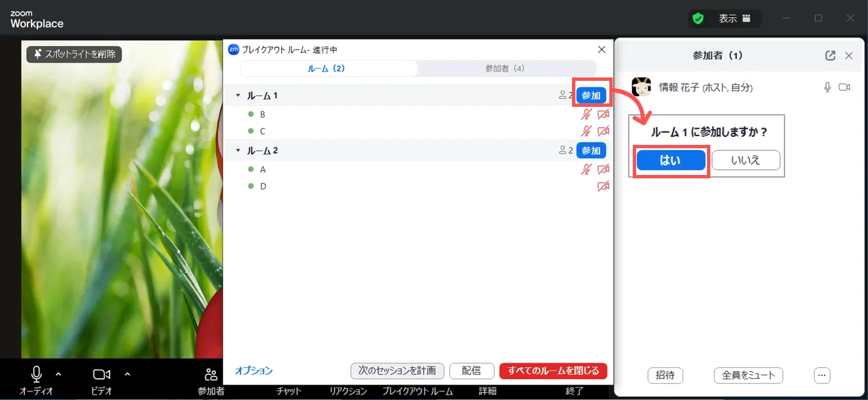Click the video-off icon for participant D

pos(603,186)
